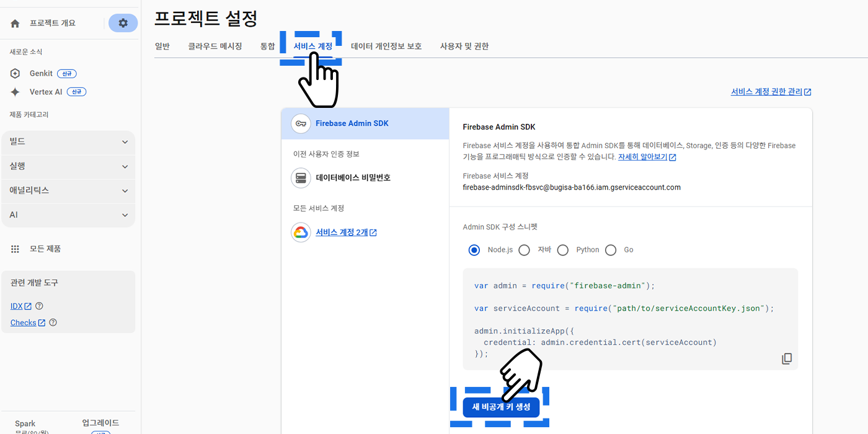Click the service account email address text
This screenshot has width=868, height=434.
572,187
